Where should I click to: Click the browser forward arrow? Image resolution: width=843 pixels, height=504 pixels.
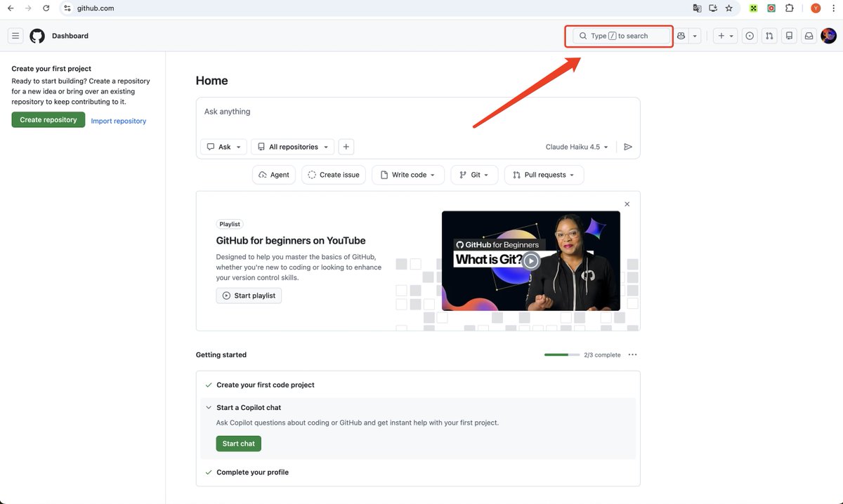click(28, 8)
